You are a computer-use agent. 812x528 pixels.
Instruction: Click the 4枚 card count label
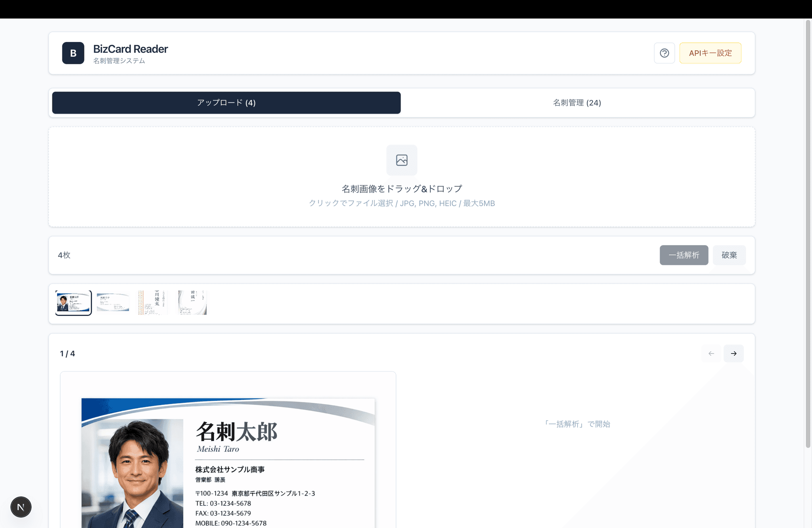point(63,255)
